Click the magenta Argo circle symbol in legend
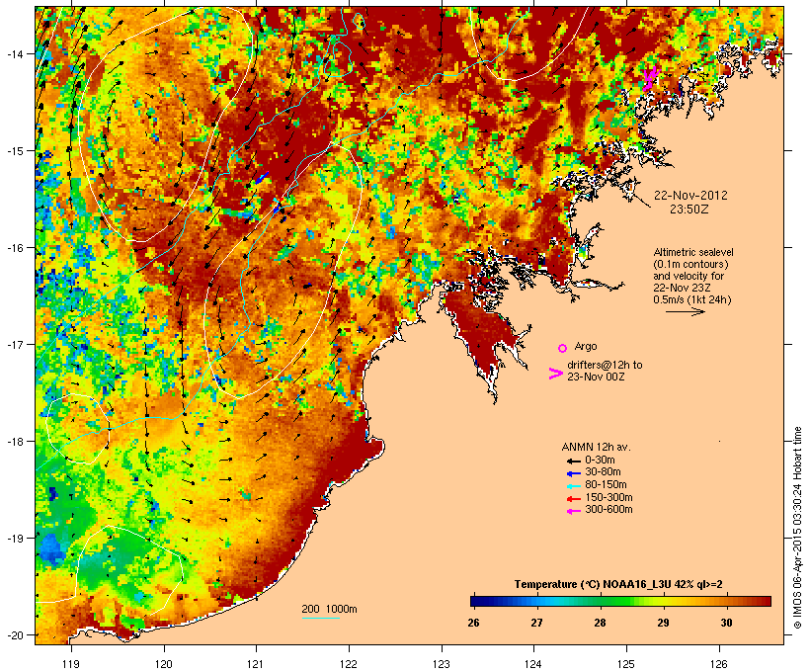This screenshot has height=672, width=810. click(x=563, y=348)
